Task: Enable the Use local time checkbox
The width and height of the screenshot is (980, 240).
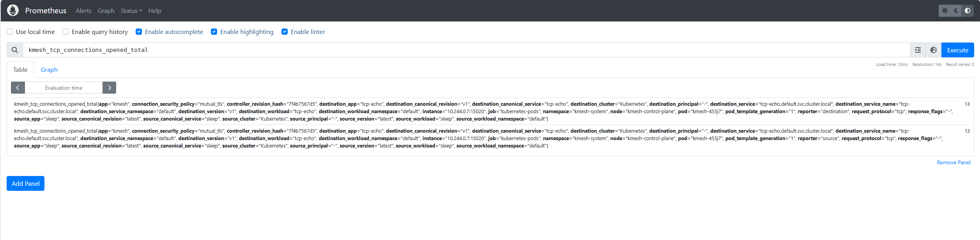Action: (10, 32)
